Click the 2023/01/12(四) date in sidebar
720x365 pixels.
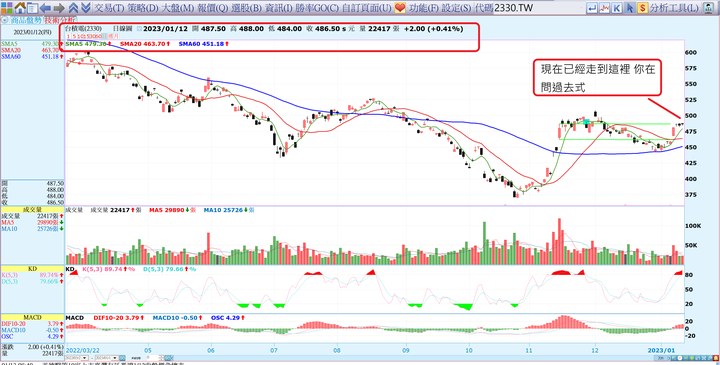point(32,32)
